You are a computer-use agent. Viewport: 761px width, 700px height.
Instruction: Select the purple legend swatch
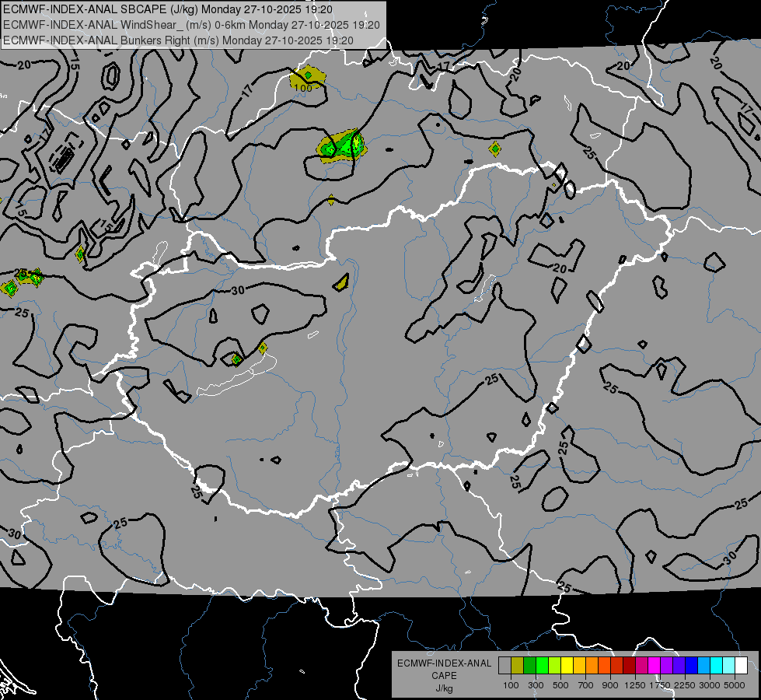667,666
